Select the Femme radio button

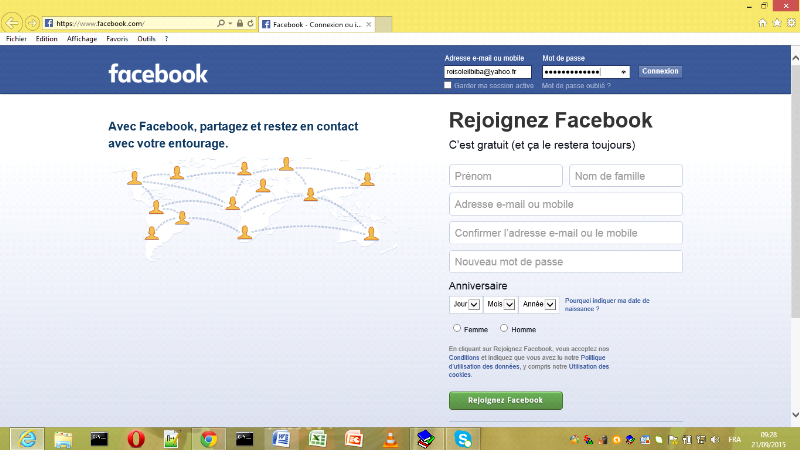point(457,328)
